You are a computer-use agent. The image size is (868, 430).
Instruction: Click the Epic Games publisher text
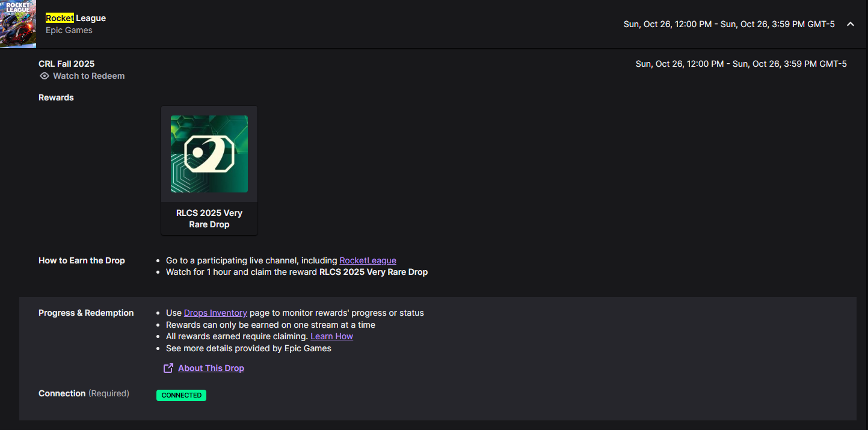[69, 30]
